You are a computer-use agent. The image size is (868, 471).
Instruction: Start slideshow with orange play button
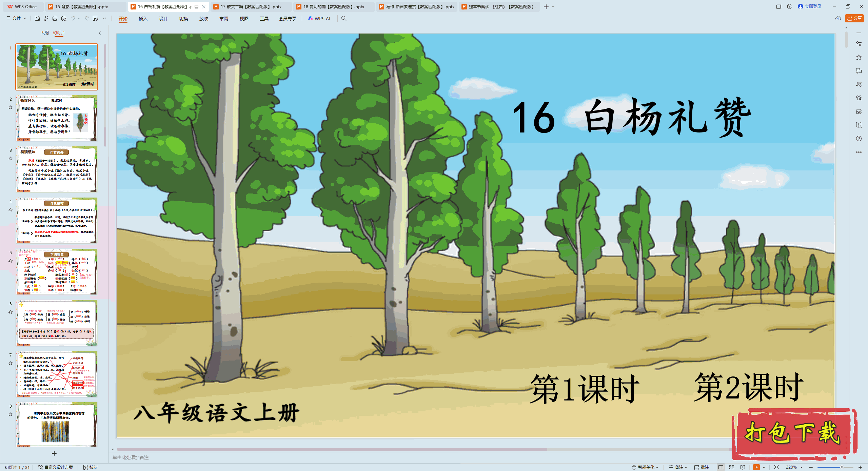click(756, 467)
